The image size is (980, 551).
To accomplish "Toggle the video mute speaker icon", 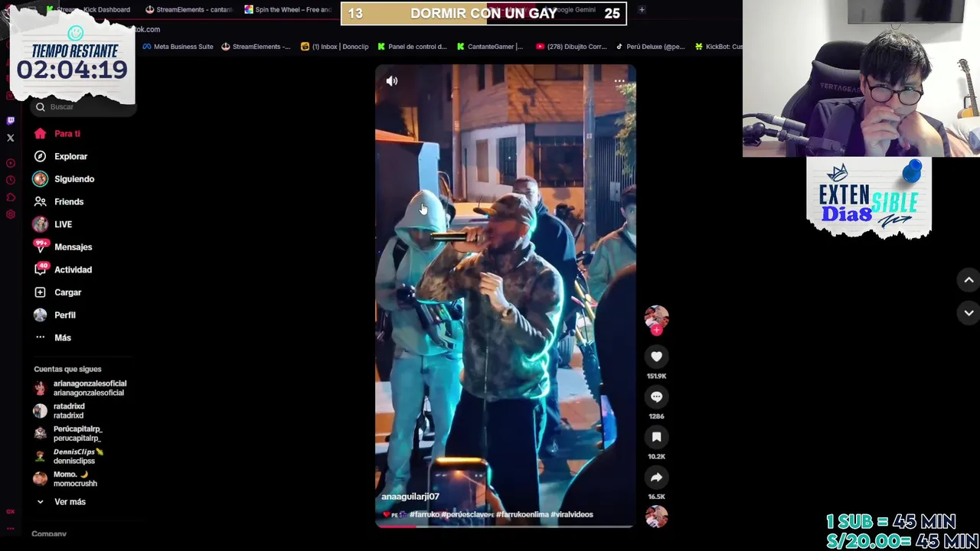I will point(392,81).
